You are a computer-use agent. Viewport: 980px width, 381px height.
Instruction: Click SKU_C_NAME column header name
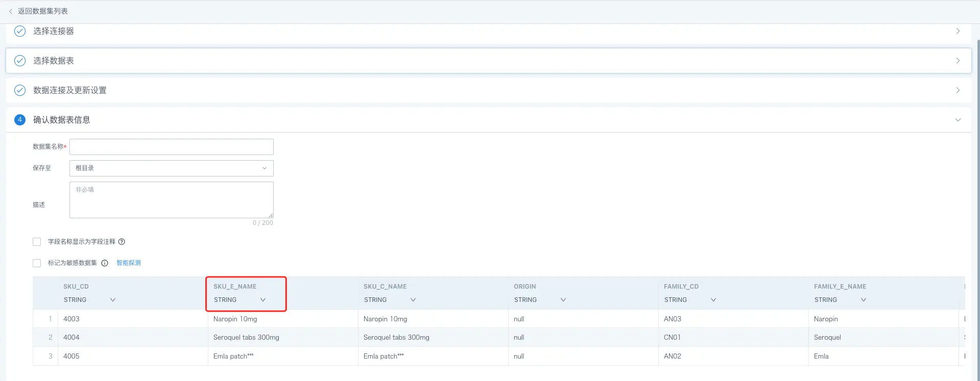(x=385, y=287)
